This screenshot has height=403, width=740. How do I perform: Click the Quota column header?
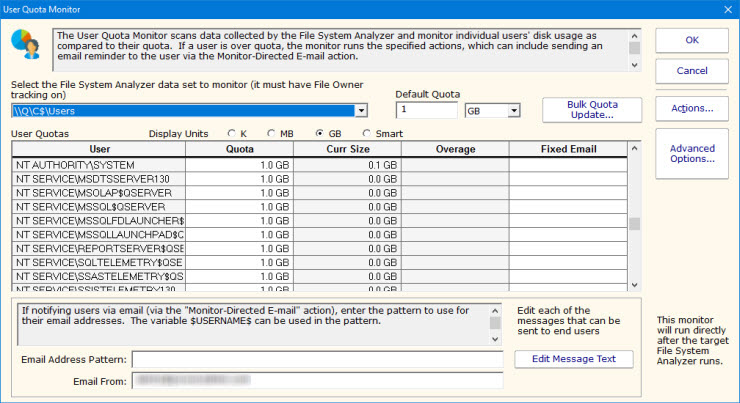point(241,149)
